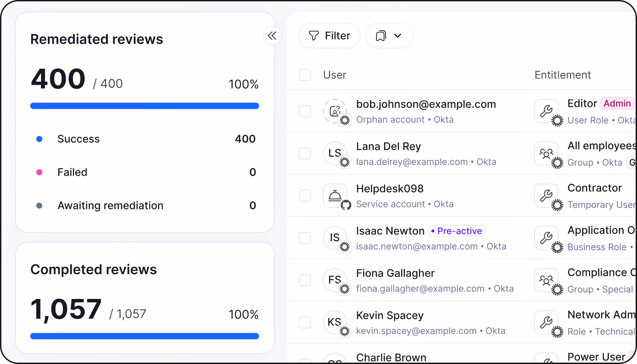637x364 pixels.
Task: Open the Isaac Newton user entry
Action: click(390, 231)
